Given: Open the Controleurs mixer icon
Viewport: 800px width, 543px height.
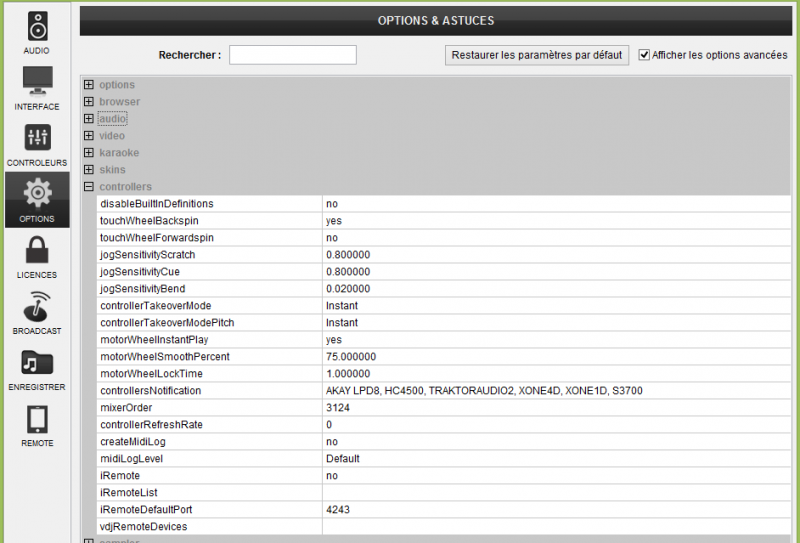Looking at the screenshot, I should tap(37, 137).
